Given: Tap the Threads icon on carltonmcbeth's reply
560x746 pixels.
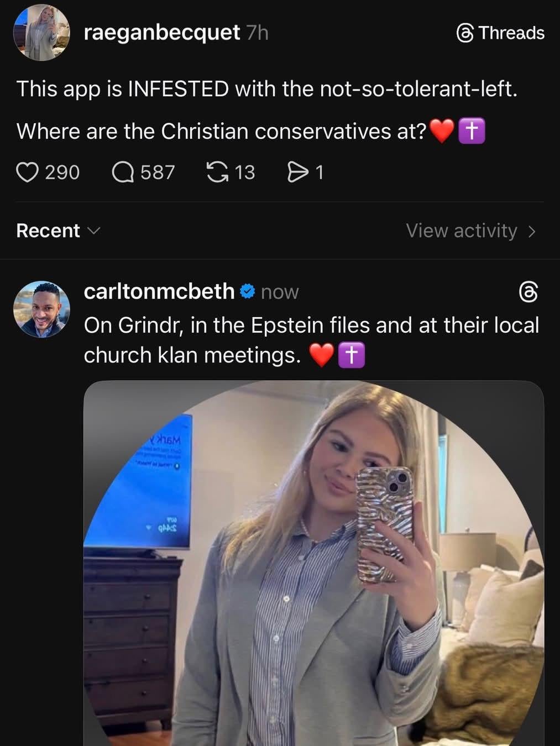Looking at the screenshot, I should click(x=528, y=292).
